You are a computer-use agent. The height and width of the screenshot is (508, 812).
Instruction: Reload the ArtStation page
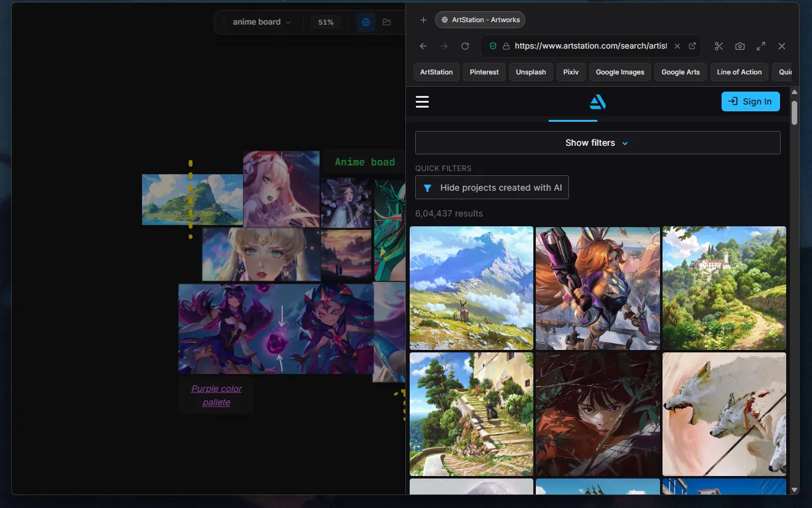465,46
